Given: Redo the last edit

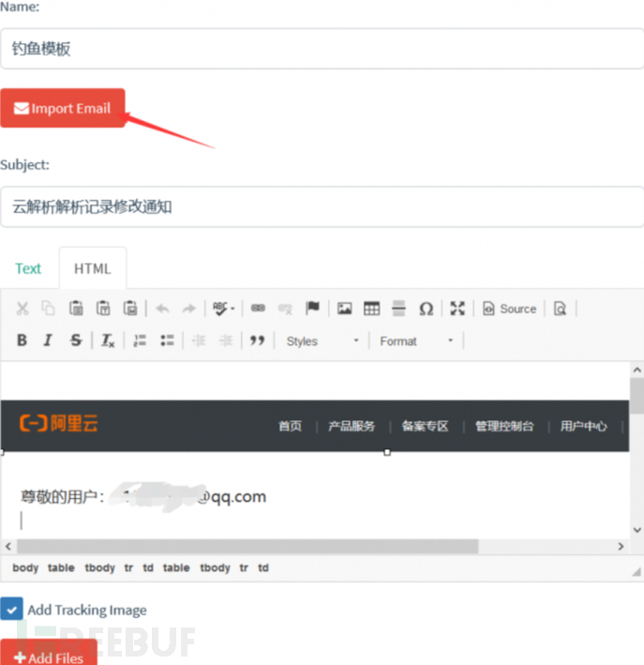Looking at the screenshot, I should pos(189,309).
